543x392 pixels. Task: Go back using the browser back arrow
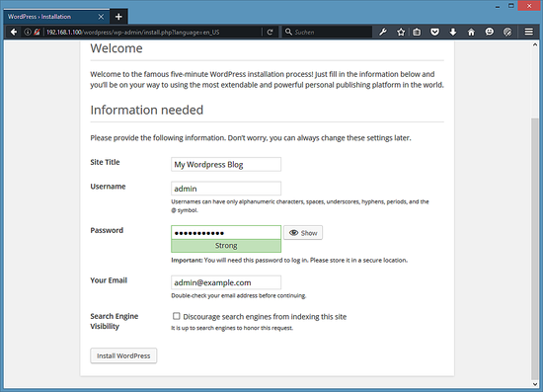pyautogui.click(x=14, y=33)
